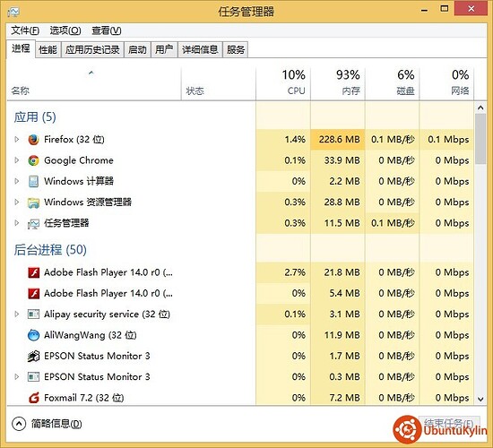Select the Google Chrome process row

(240, 160)
